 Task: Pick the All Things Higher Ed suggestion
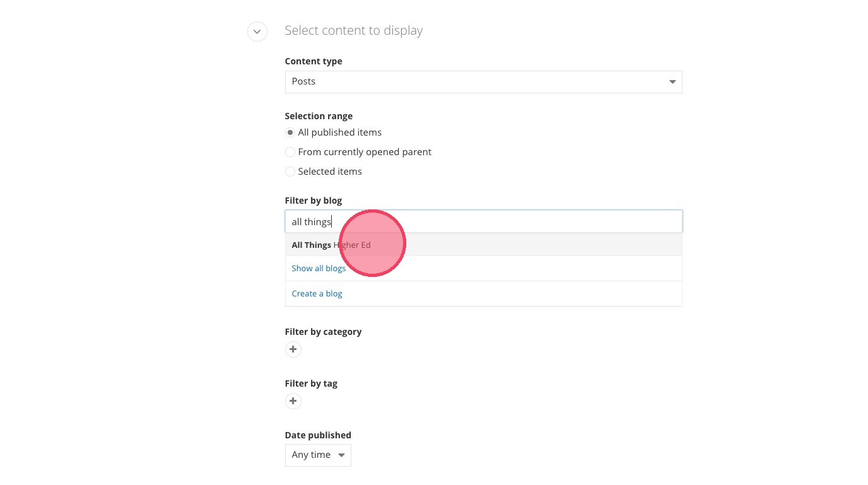click(x=331, y=245)
